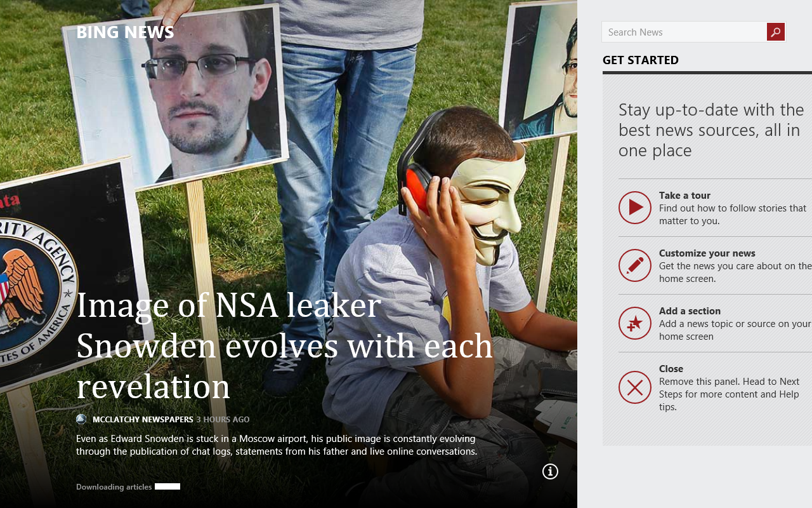Click the Add a section star icon
Viewport: 812px width, 508px height.
tap(635, 323)
